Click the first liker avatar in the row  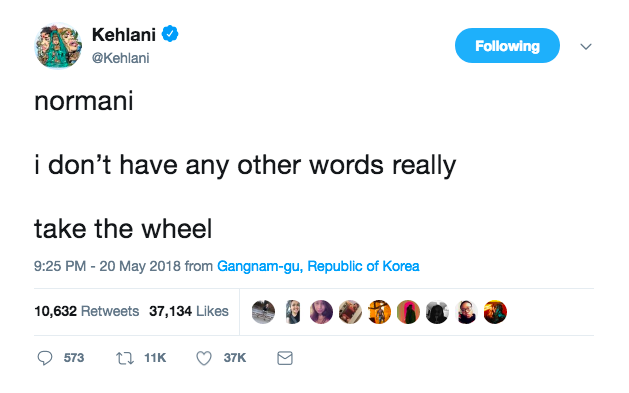pyautogui.click(x=263, y=312)
